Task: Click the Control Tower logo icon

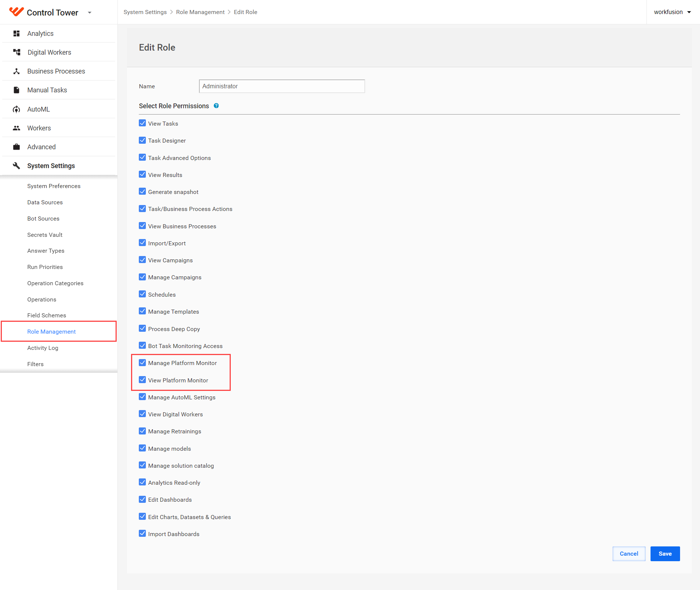Action: [16, 12]
